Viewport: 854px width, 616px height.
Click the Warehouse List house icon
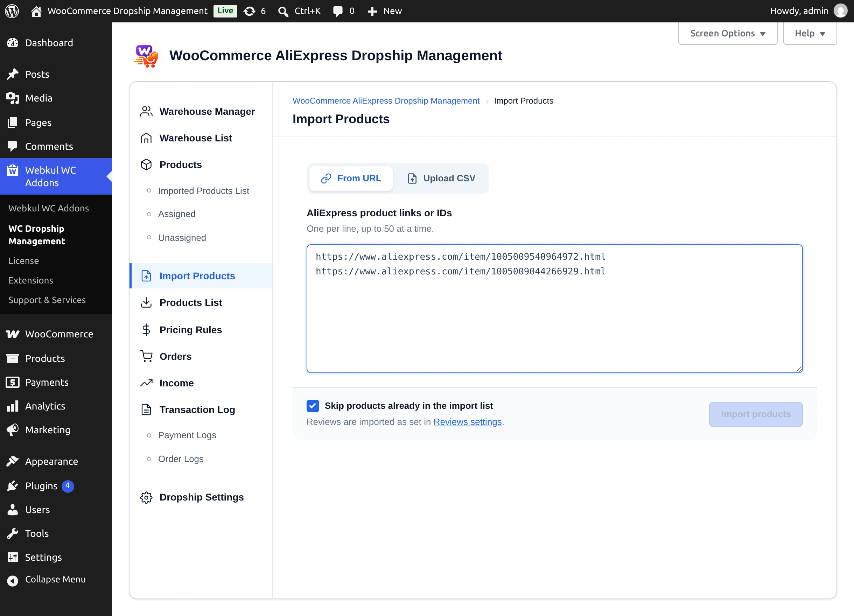[x=146, y=138]
